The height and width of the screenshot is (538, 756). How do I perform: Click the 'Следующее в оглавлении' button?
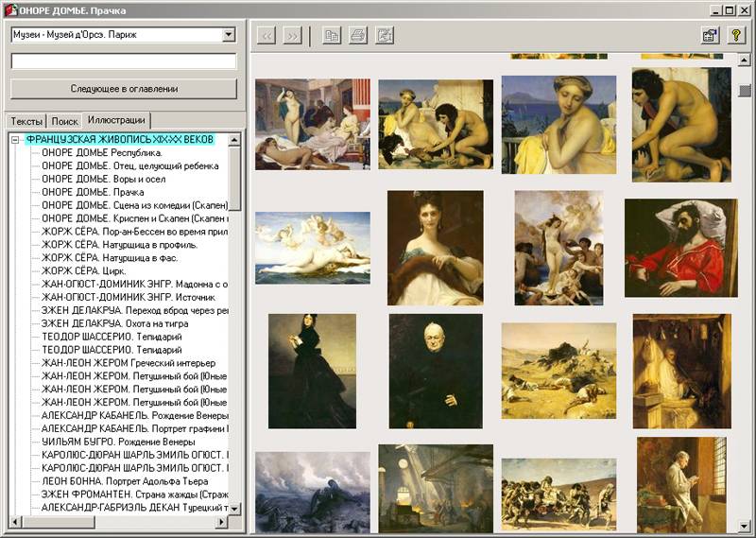[x=124, y=89]
